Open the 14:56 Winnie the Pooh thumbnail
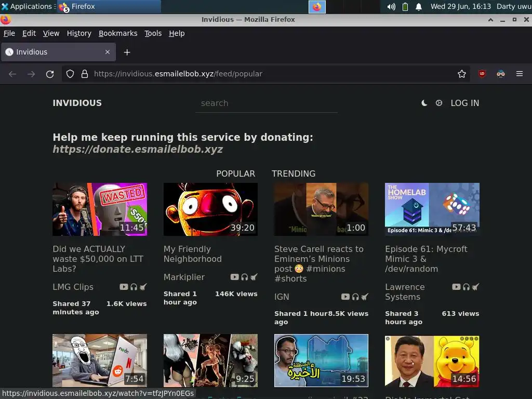The width and height of the screenshot is (532, 399). tap(432, 361)
